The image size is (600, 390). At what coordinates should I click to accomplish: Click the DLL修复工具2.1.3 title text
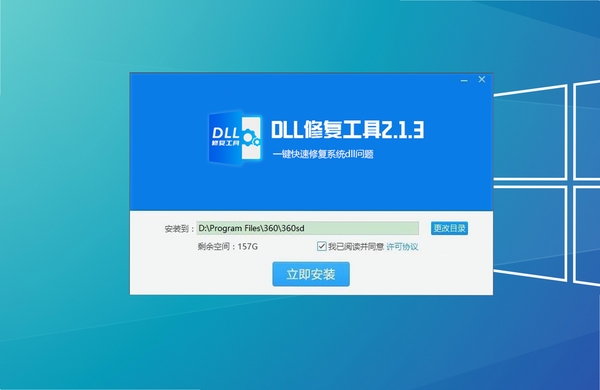pos(347,129)
